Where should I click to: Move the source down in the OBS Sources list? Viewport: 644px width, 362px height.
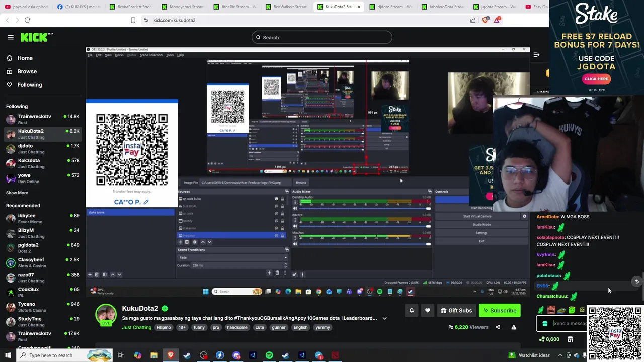tap(209, 242)
